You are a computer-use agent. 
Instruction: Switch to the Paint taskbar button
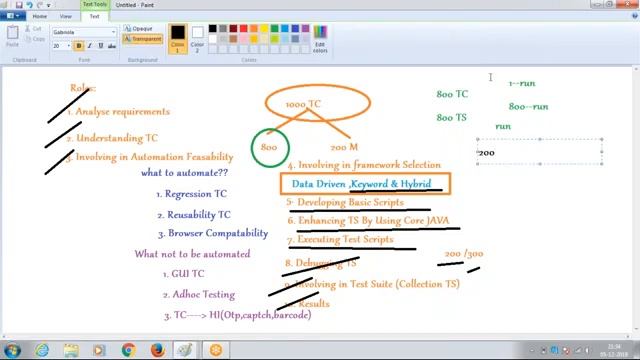pyautogui.click(x=185, y=350)
